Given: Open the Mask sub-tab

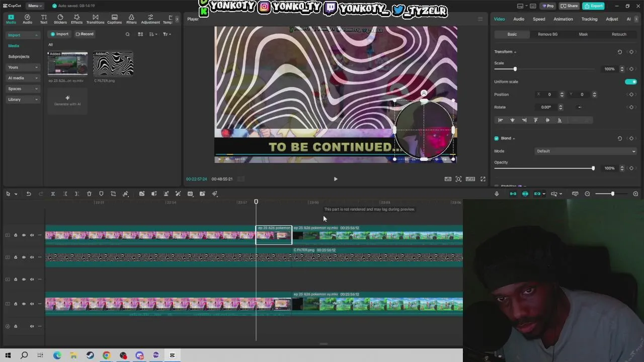Looking at the screenshot, I should point(583,34).
